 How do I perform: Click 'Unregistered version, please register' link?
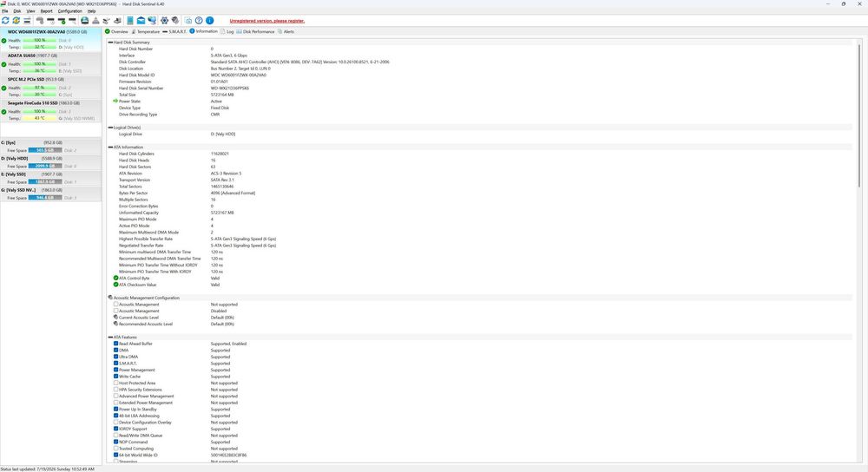coord(266,21)
